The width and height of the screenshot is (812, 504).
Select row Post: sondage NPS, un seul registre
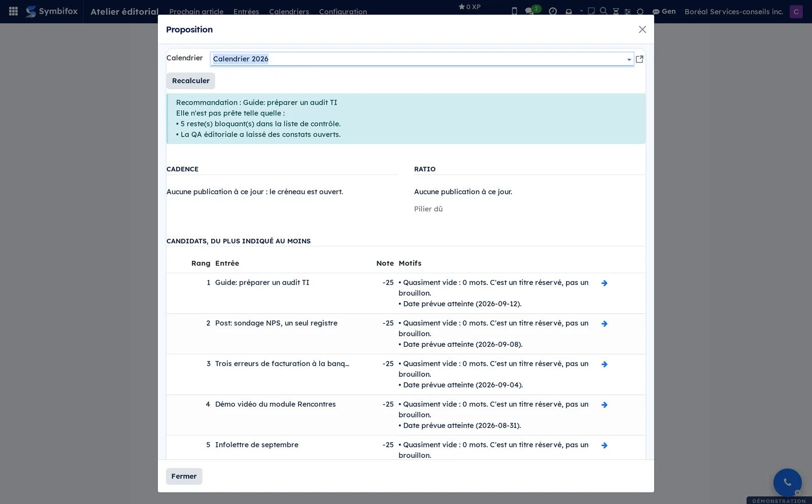(x=405, y=334)
